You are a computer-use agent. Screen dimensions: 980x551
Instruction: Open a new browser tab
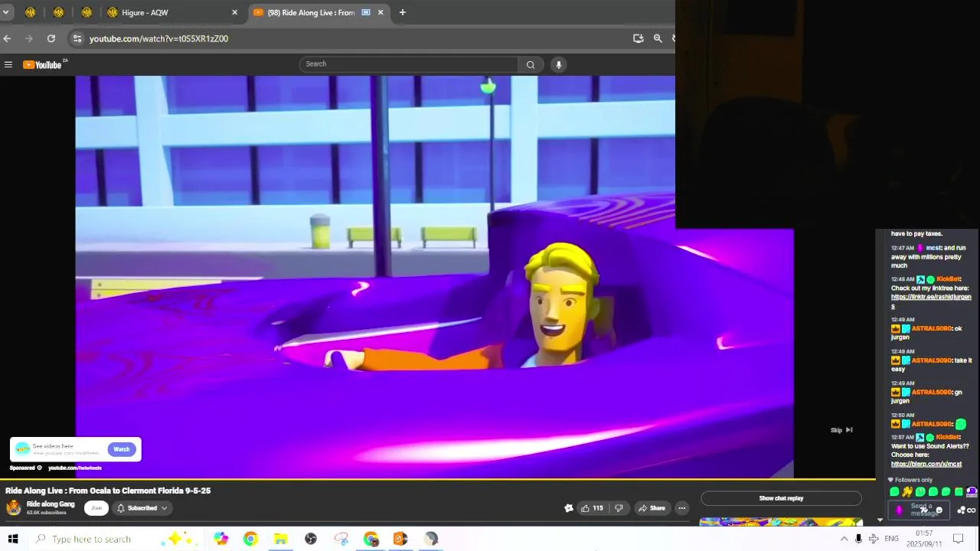[x=403, y=12]
